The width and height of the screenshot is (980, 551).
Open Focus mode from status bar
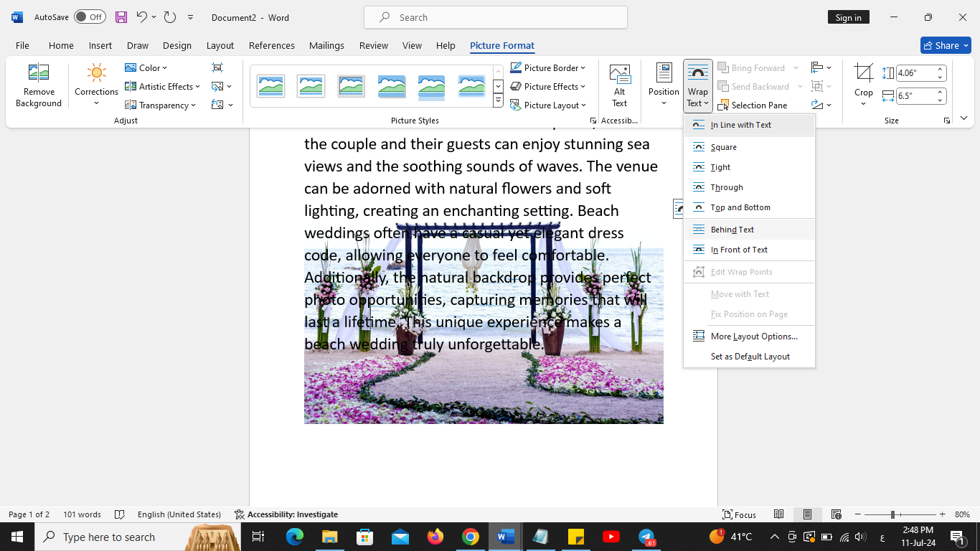tap(739, 514)
